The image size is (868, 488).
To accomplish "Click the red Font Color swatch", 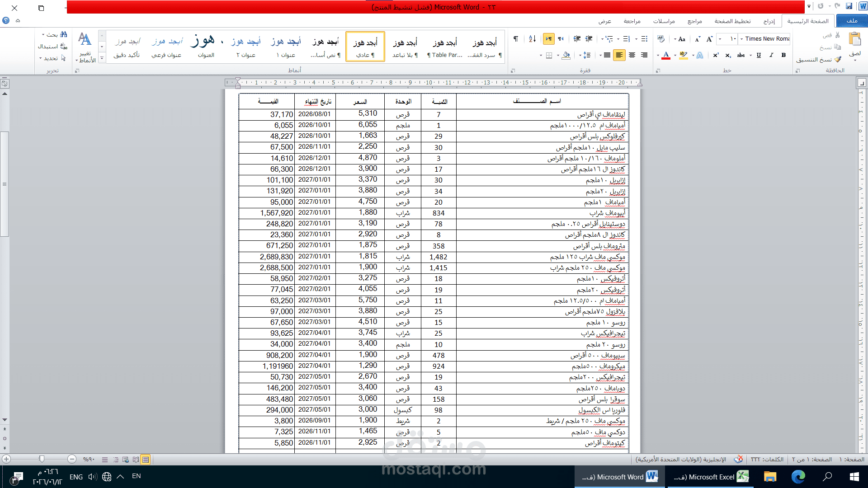I will pyautogui.click(x=665, y=55).
